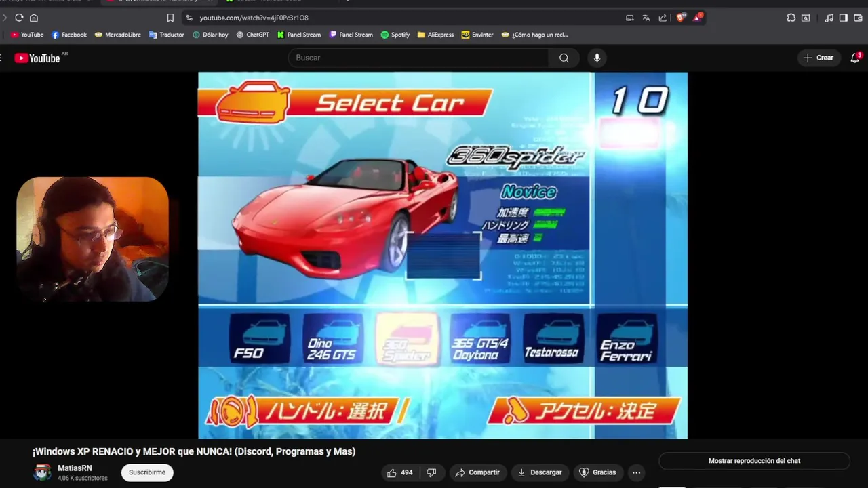Click the F50 car thumbnail in video
Viewport: 868px width, 488px height.
click(259, 339)
